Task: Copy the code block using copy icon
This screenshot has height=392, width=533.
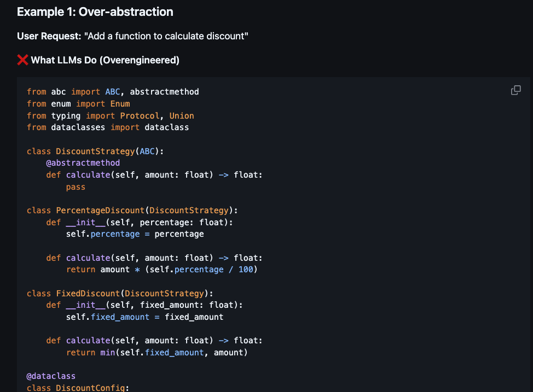Action: 515,90
